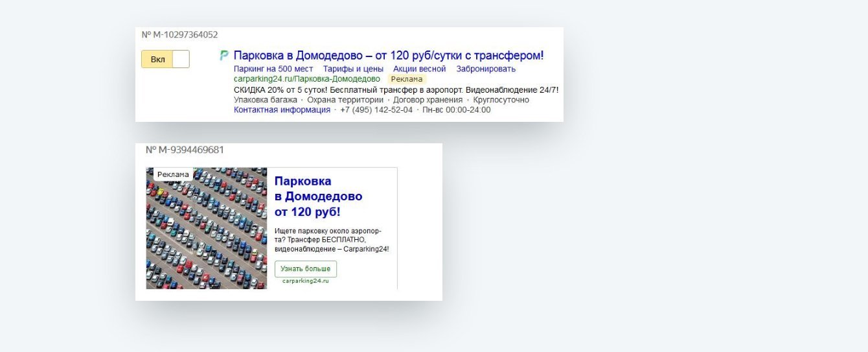Open banner headline Парковка в Домодедово от 120 руб!
Screen dimensions: 868x352
click(318, 196)
